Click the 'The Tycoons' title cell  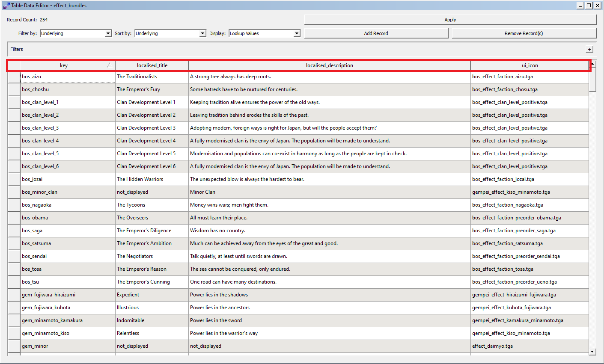(152, 205)
